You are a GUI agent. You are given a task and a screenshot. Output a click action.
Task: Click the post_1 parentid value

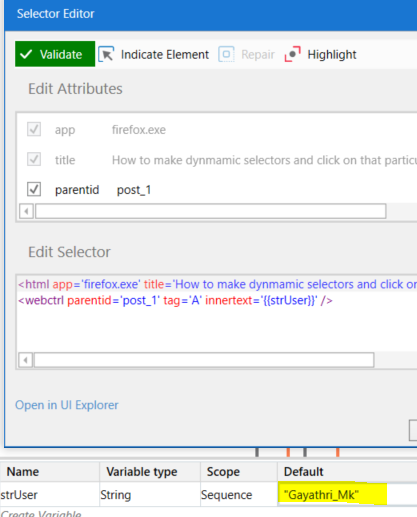click(134, 190)
